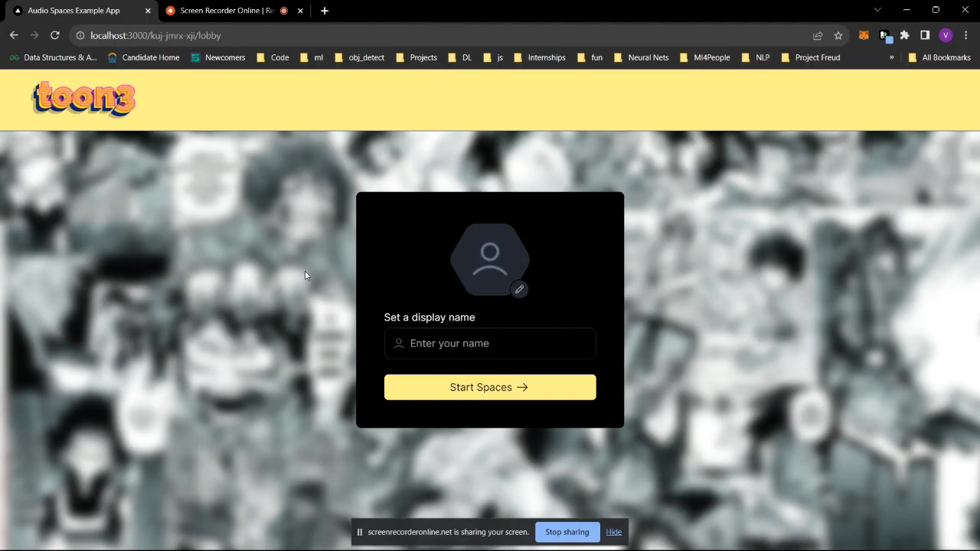Focus the Enter your name field

pos(490,344)
